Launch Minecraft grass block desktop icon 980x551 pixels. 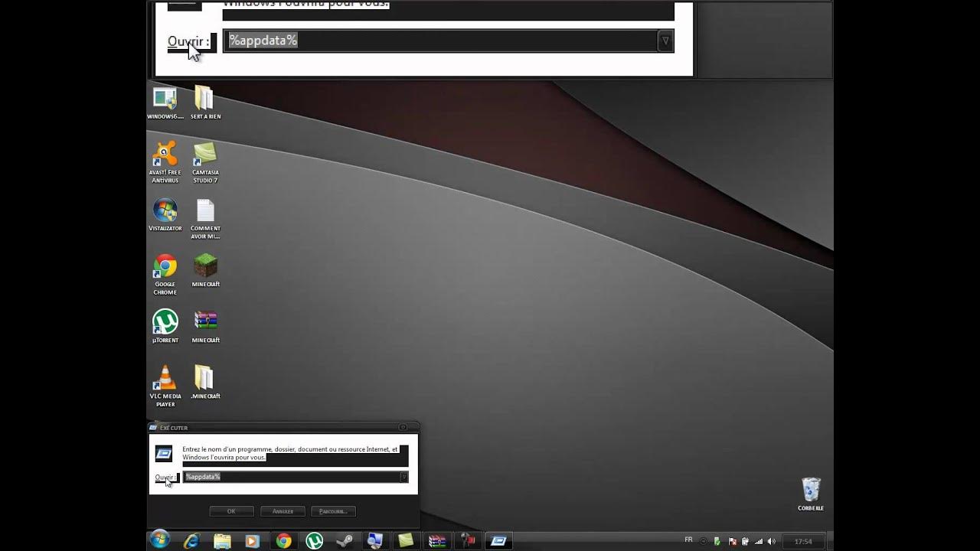coord(205,271)
